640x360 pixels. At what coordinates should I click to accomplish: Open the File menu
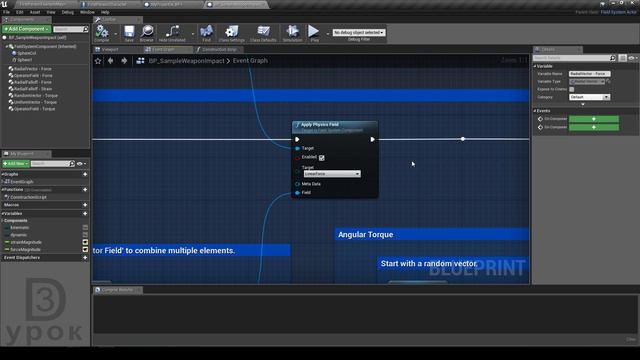[7, 12]
